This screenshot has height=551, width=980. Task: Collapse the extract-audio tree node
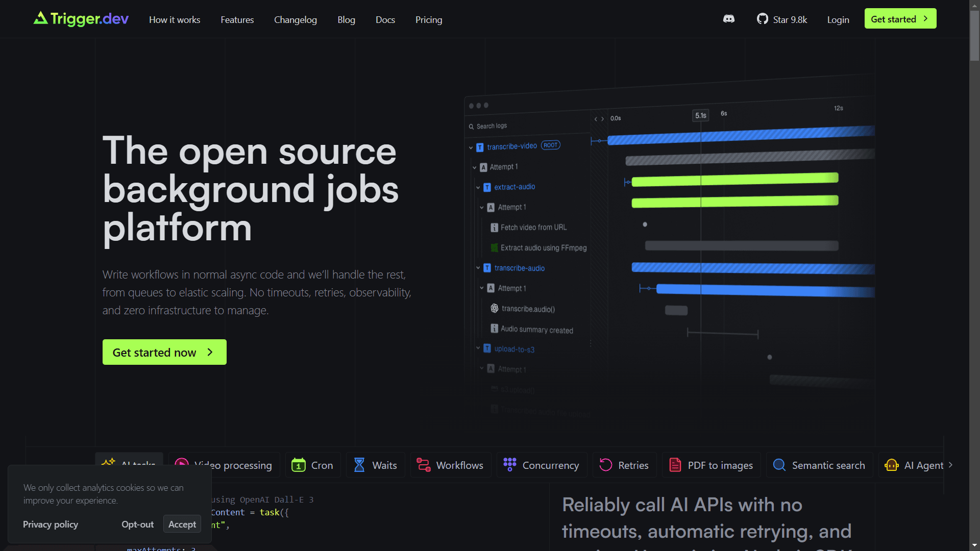click(478, 187)
